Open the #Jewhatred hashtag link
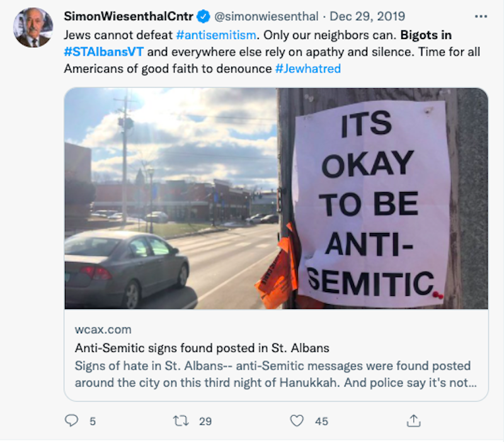Viewport: 504px width, 442px height. coord(308,69)
